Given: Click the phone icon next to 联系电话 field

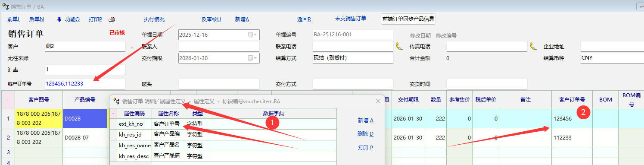Looking at the screenshot, I should (x=399, y=46).
